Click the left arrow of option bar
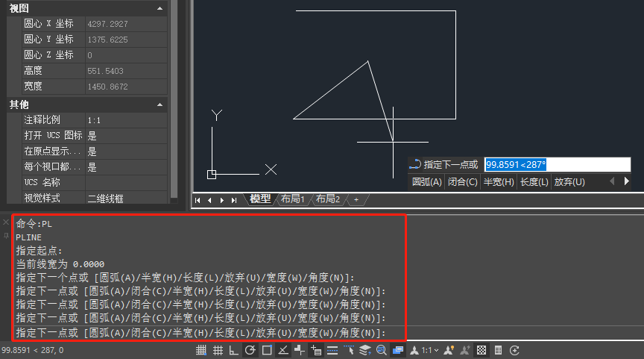 pyautogui.click(x=612, y=181)
